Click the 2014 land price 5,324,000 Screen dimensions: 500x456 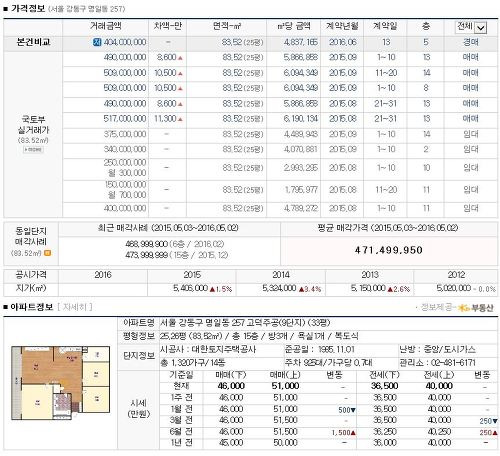pyautogui.click(x=279, y=288)
